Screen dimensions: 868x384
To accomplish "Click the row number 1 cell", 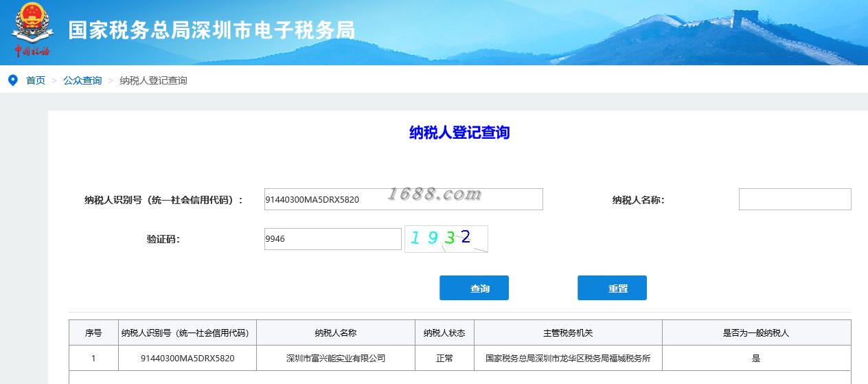I will point(93,358).
